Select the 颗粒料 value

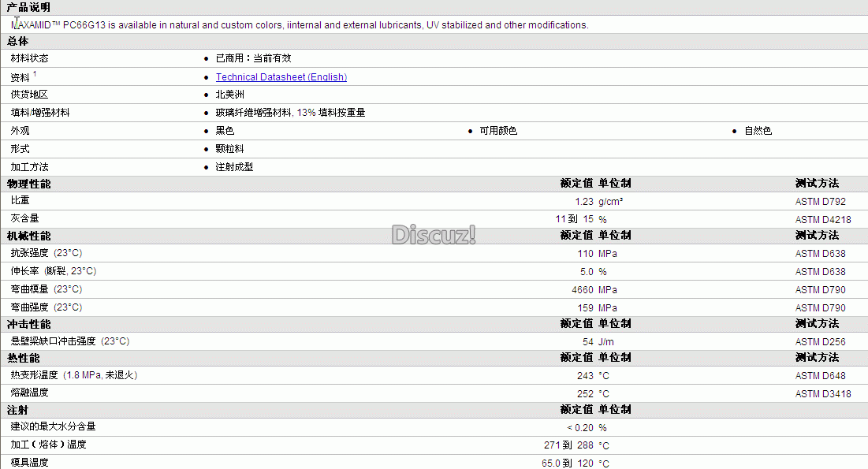[x=229, y=149]
